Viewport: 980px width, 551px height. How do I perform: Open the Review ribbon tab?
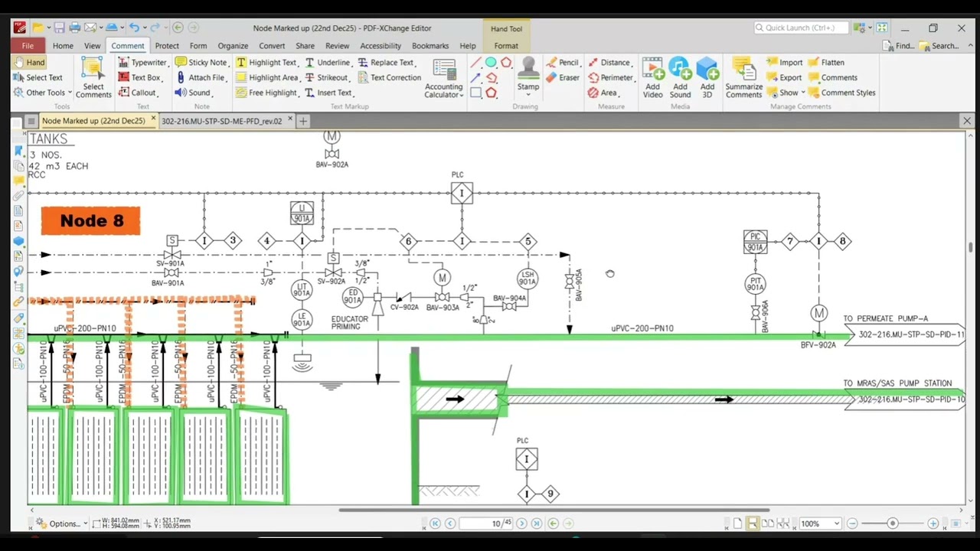click(337, 46)
